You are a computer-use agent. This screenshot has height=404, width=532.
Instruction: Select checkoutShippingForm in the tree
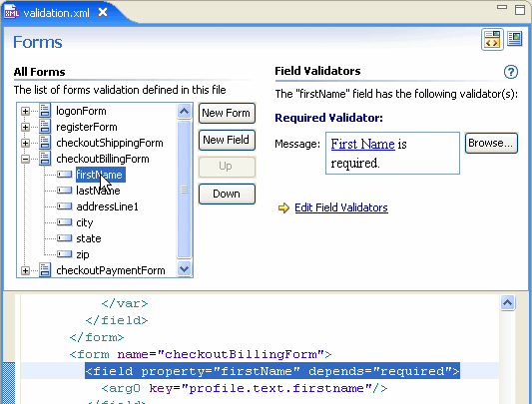pos(110,143)
